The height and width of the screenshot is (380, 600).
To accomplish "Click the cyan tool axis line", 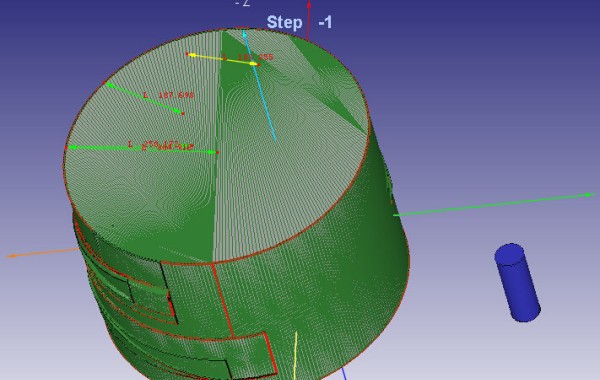I will (260, 86).
